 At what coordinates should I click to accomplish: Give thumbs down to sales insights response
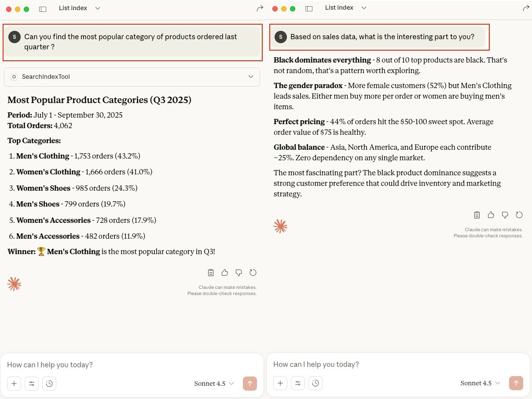pos(505,215)
